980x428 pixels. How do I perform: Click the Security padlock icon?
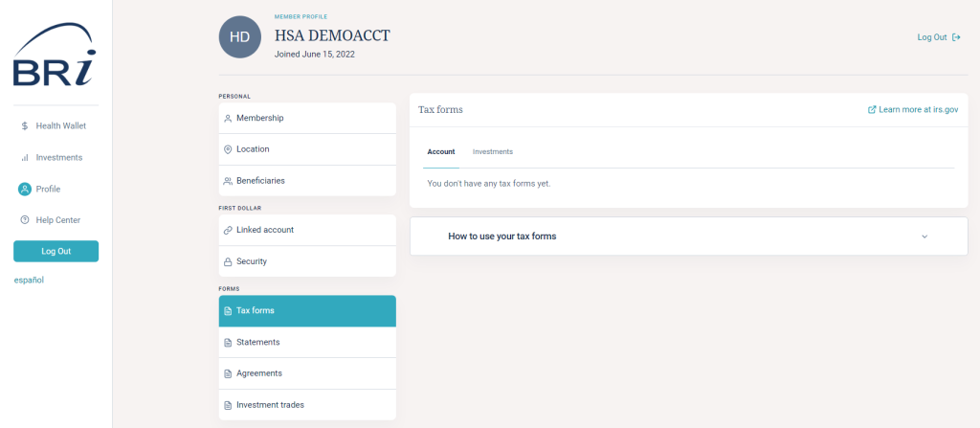[228, 261]
